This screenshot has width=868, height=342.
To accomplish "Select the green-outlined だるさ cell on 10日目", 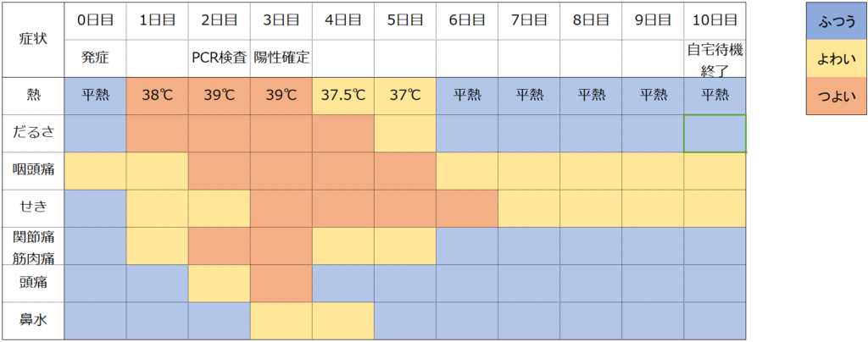I will pos(715,133).
